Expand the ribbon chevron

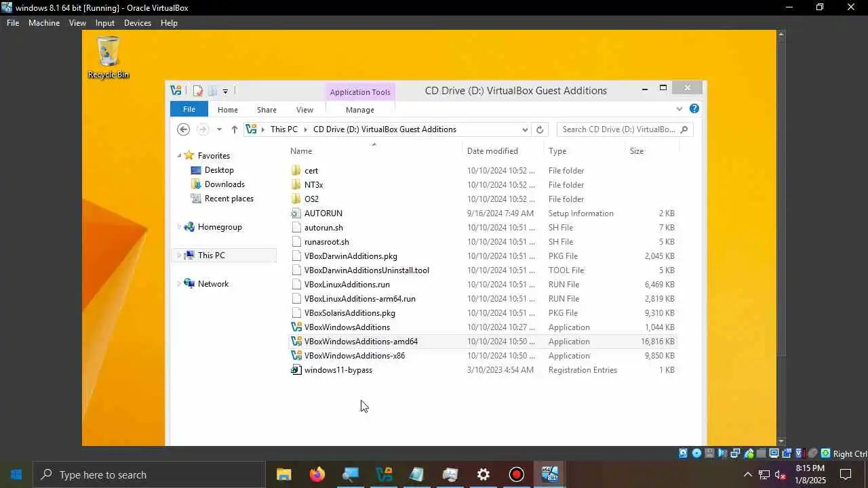[679, 108]
